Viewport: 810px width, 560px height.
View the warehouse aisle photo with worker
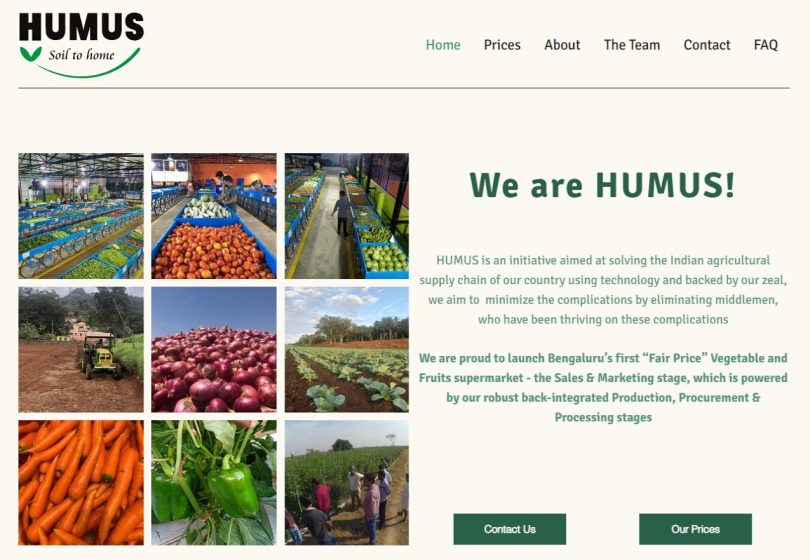[347, 216]
